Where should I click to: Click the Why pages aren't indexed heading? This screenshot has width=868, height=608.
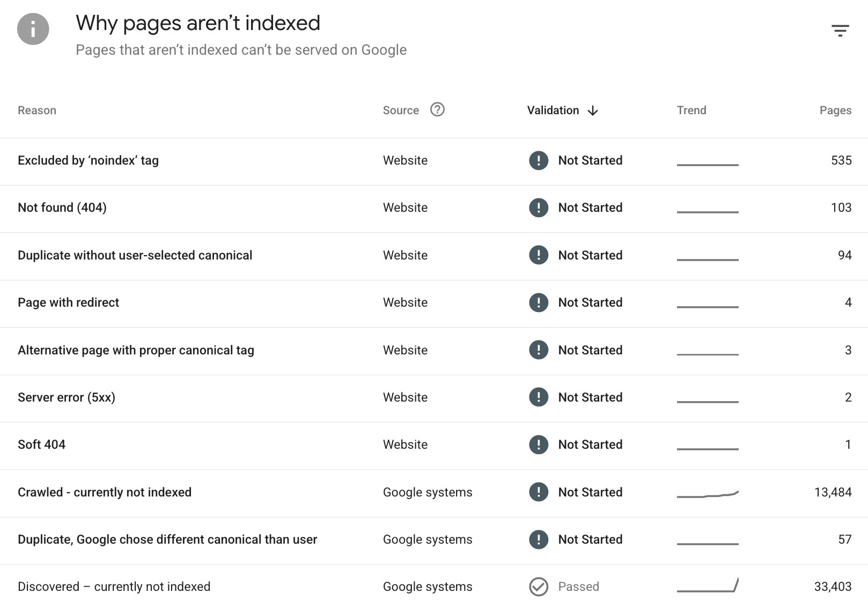point(198,23)
